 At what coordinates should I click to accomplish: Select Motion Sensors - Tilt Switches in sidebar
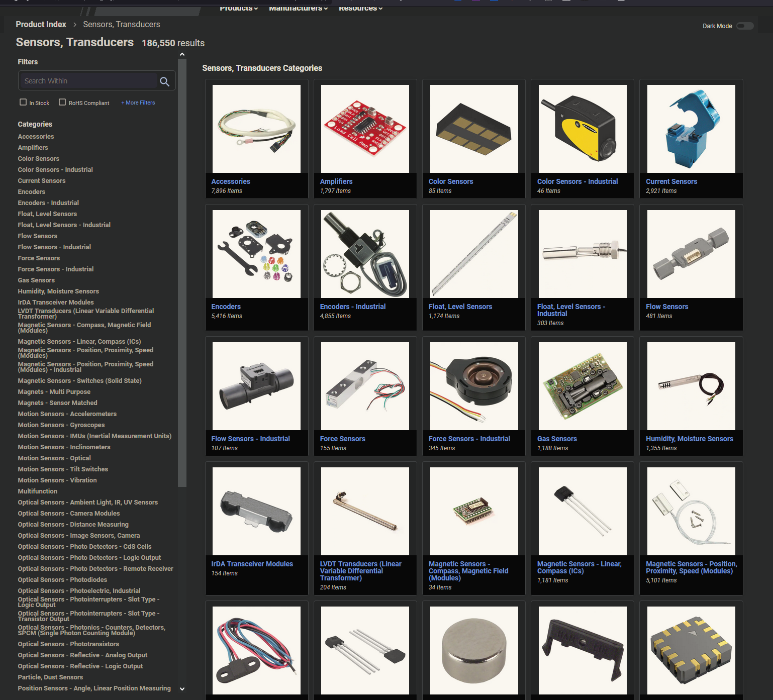(63, 469)
